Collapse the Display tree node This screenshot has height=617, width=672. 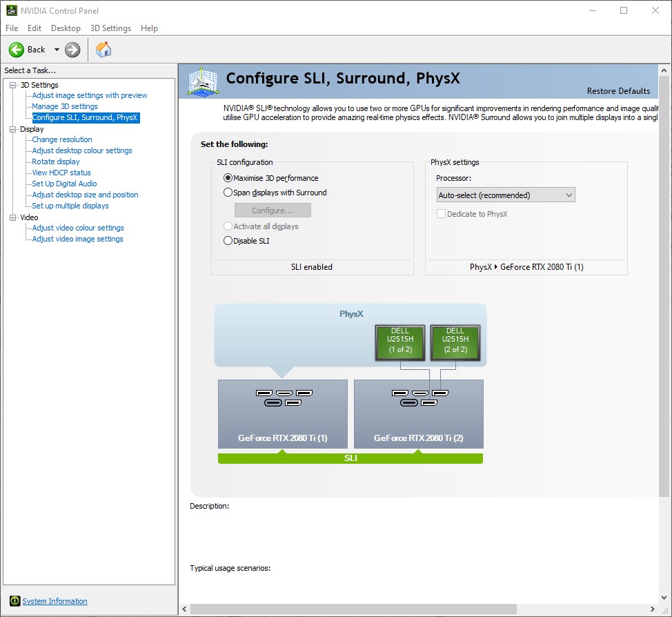click(13, 129)
